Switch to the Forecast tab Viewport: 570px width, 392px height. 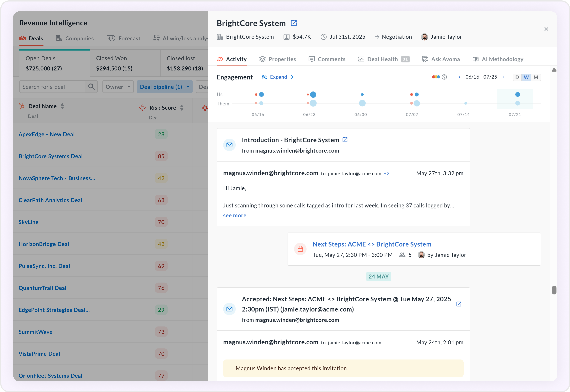tap(124, 38)
